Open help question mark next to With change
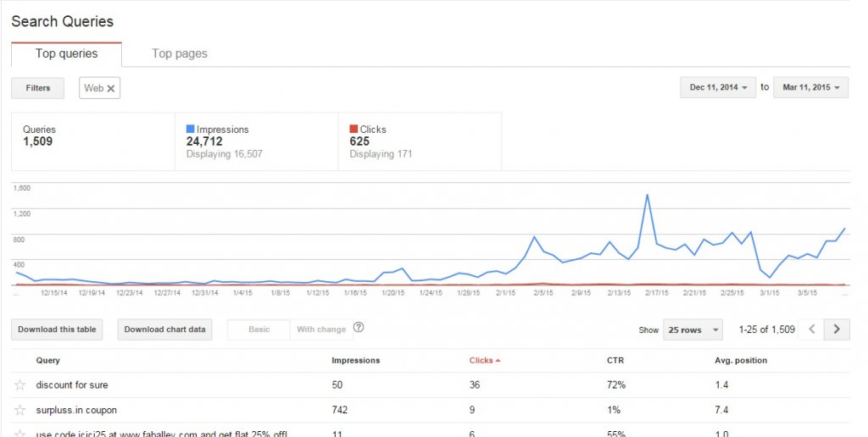Viewport: 868px width, 437px height. pos(359,328)
